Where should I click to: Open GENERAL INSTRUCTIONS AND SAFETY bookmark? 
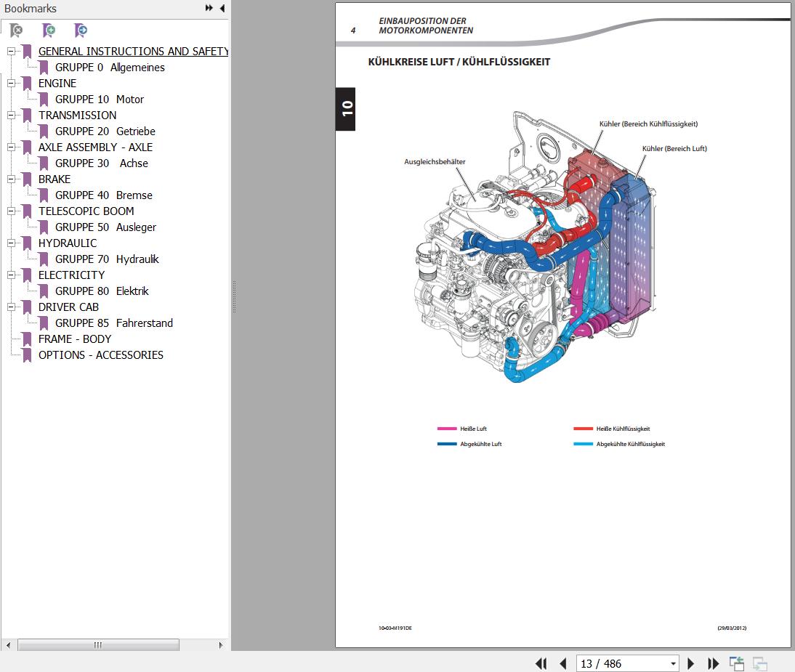pyautogui.click(x=132, y=52)
